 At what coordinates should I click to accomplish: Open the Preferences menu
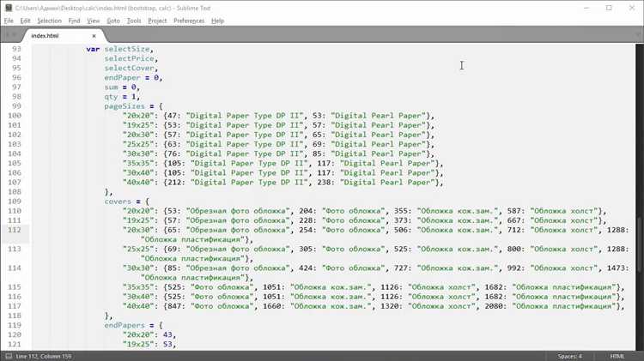(x=189, y=21)
